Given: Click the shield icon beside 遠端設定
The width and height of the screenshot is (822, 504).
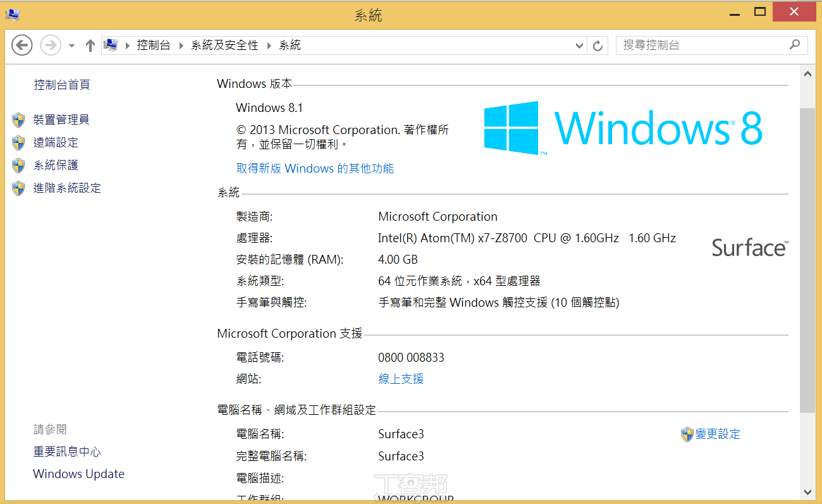Looking at the screenshot, I should [18, 143].
